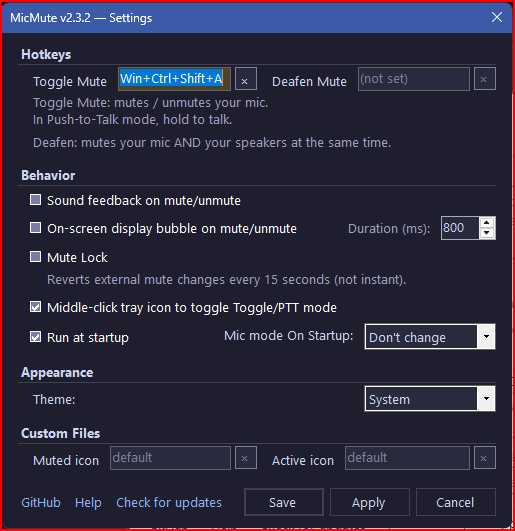Open the Help link
This screenshot has width=515, height=531.
click(88, 503)
